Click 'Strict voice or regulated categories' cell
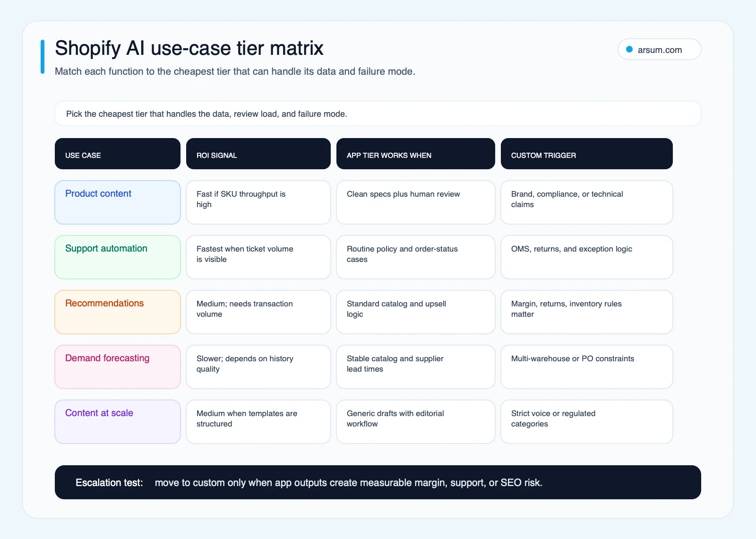The image size is (756, 539). pyautogui.click(x=586, y=422)
